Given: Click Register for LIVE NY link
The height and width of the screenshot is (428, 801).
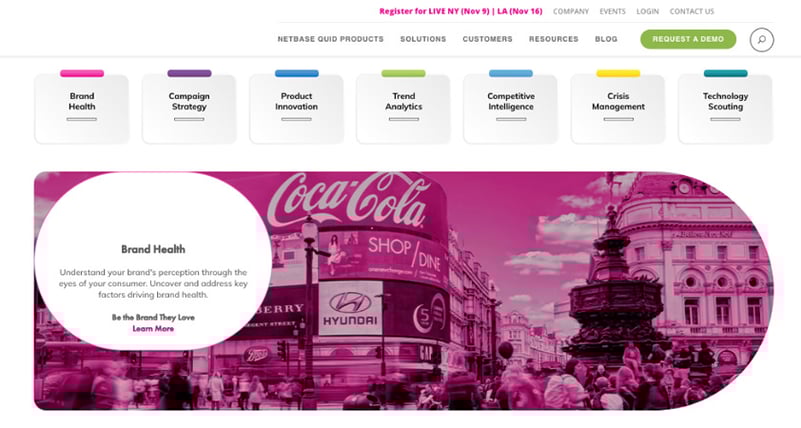Looking at the screenshot, I should coord(460,12).
